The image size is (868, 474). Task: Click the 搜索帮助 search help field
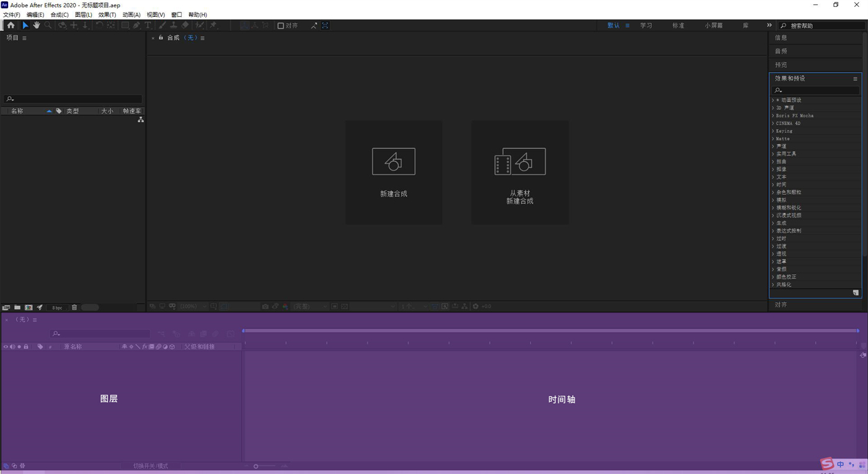tap(821, 25)
